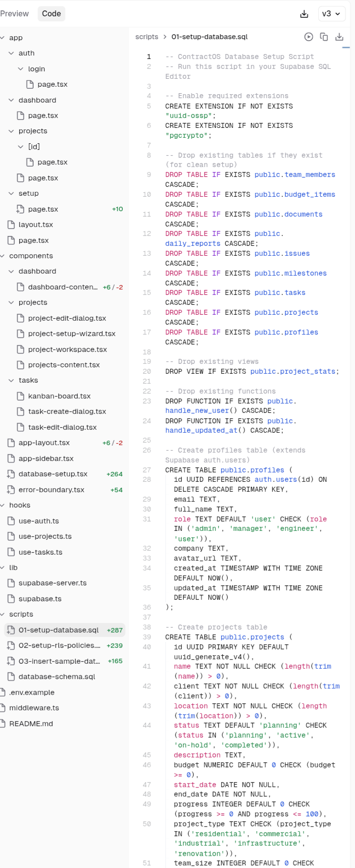Collapse the components folder
The width and height of the screenshot is (355, 868).
tap(3, 256)
